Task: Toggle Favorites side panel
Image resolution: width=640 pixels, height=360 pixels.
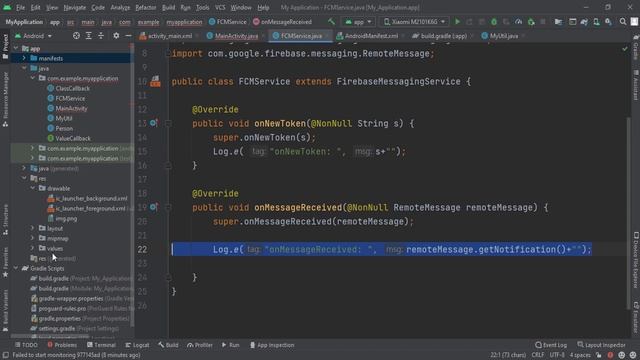Action: (x=5, y=262)
